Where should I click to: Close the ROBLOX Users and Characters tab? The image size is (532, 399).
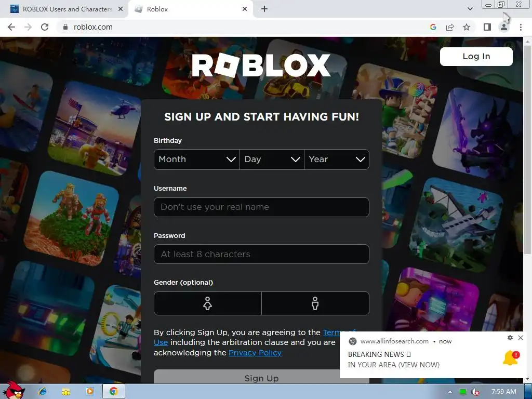(x=121, y=9)
